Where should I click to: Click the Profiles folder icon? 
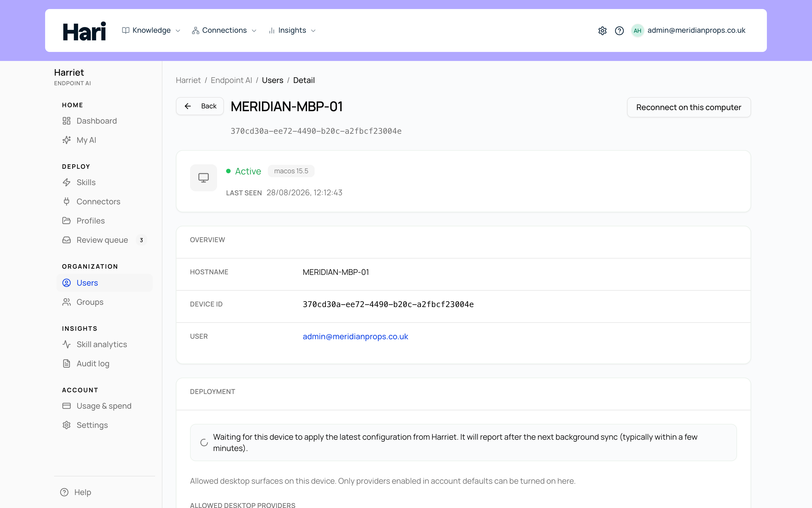(67, 221)
